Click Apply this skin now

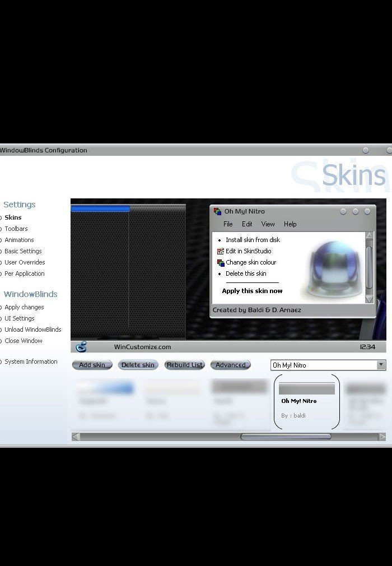(x=252, y=291)
